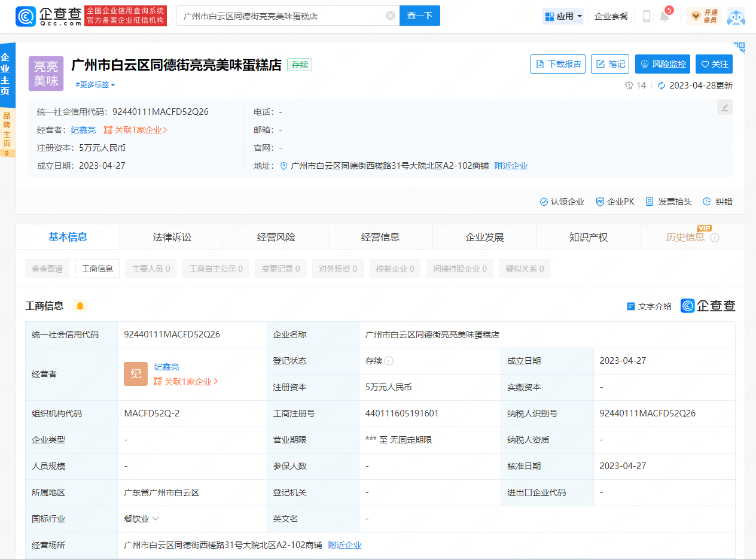This screenshot has width=756, height=560.
Task: Select 控制企业 0 sub-tab
Action: [395, 269]
